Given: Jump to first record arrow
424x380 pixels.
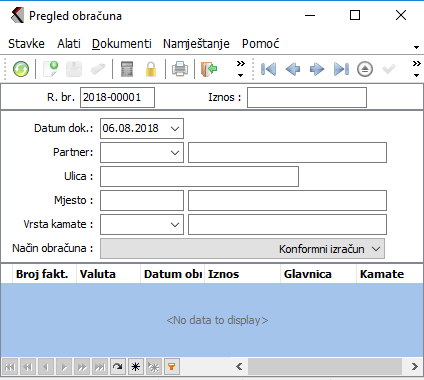Looking at the screenshot, I should click(269, 69).
